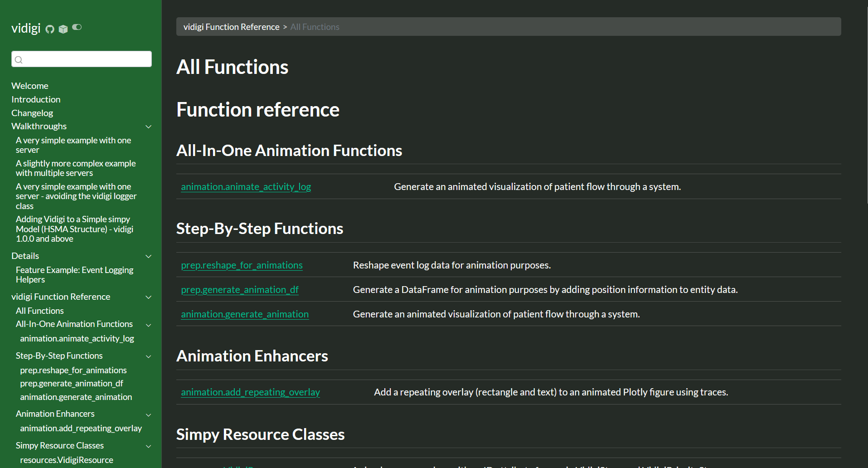Screen dimensions: 868x468
Task: Select Changelog in the sidebar
Action: click(x=32, y=112)
